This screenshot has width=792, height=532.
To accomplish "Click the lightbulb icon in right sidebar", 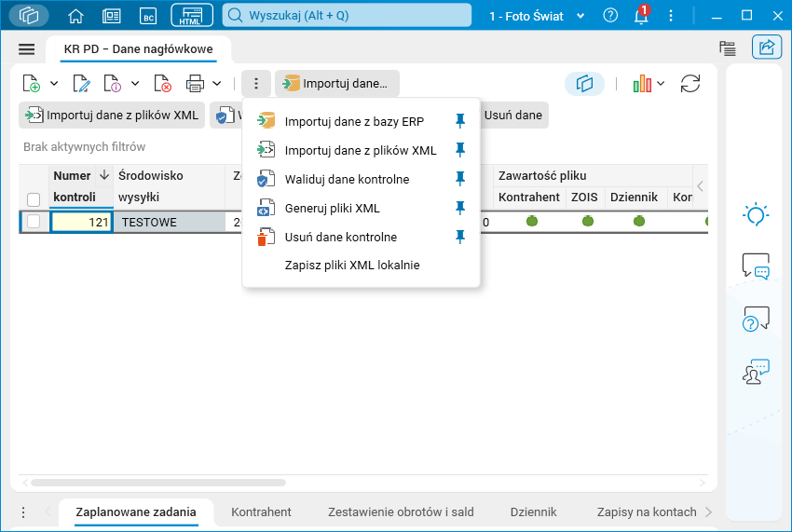I will pyautogui.click(x=756, y=214).
